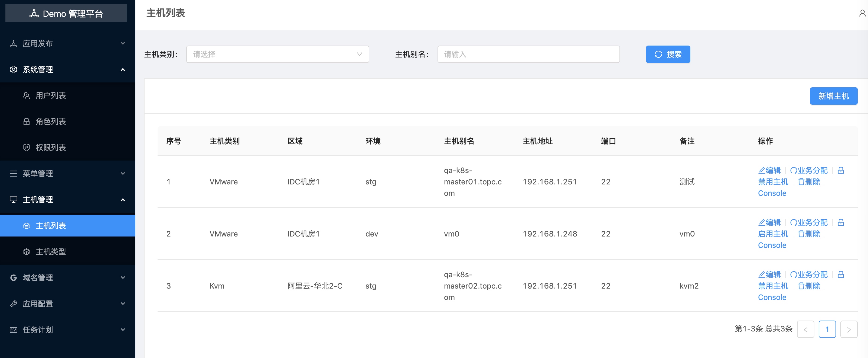This screenshot has width=868, height=358.
Task: Click the 用户列表 person icon in sidebar
Action: (x=27, y=95)
